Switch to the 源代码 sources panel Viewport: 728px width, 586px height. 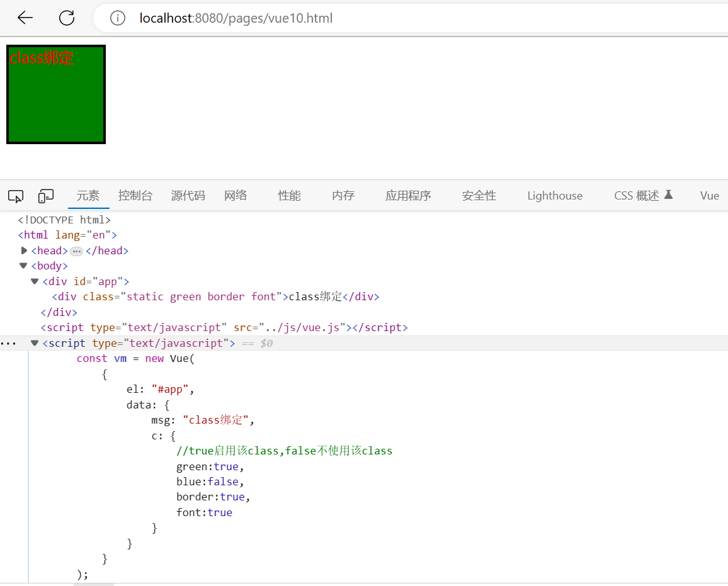187,196
